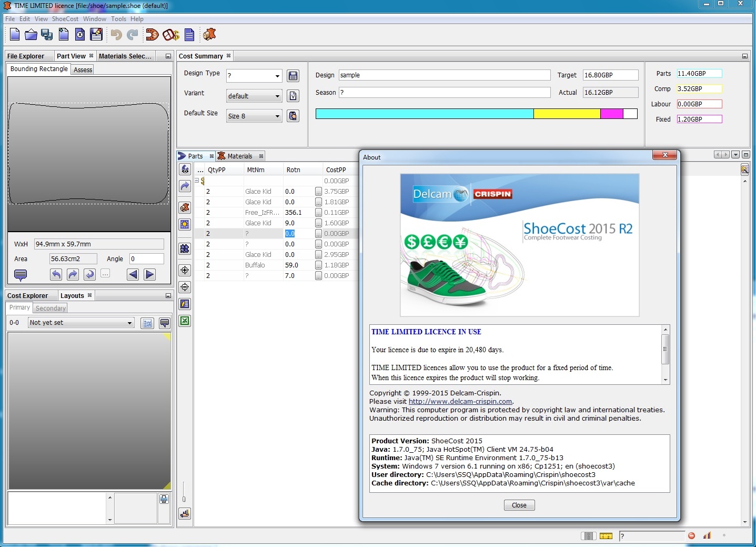Click the next part right triangle button

point(150,274)
